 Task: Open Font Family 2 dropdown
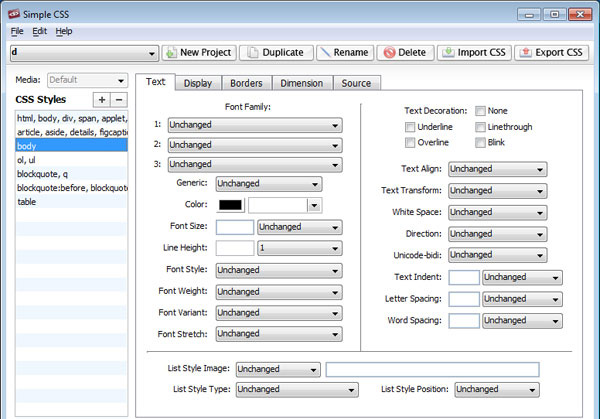click(255, 145)
